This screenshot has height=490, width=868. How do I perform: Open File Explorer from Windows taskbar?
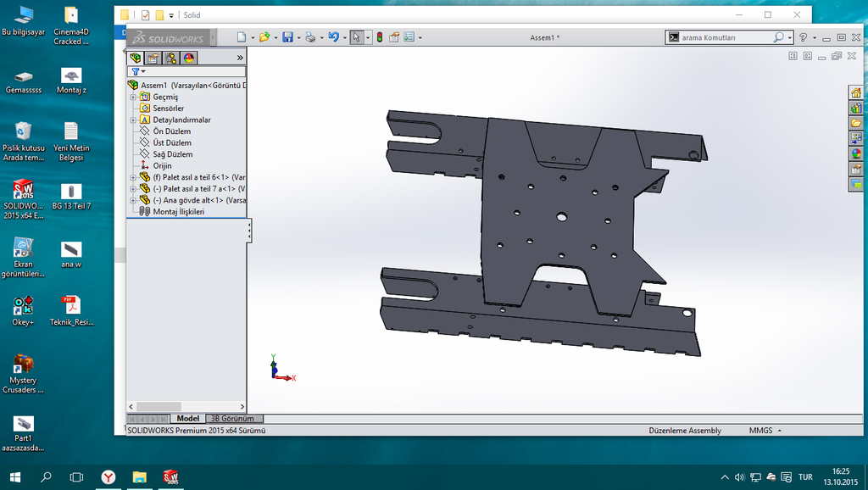[139, 477]
